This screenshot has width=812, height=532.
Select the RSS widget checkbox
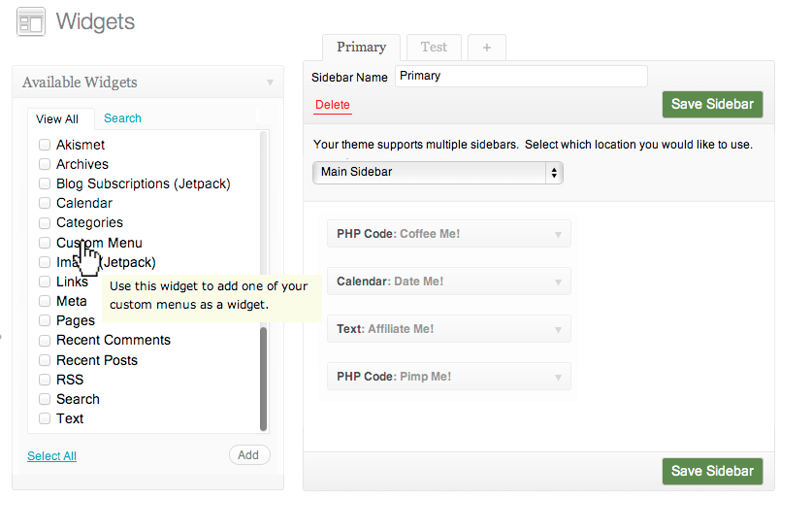click(45, 380)
